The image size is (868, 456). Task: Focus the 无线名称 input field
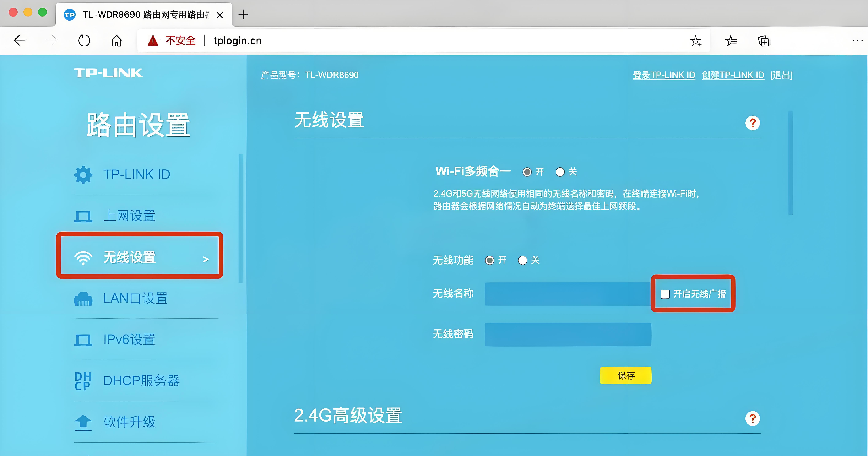coord(568,294)
